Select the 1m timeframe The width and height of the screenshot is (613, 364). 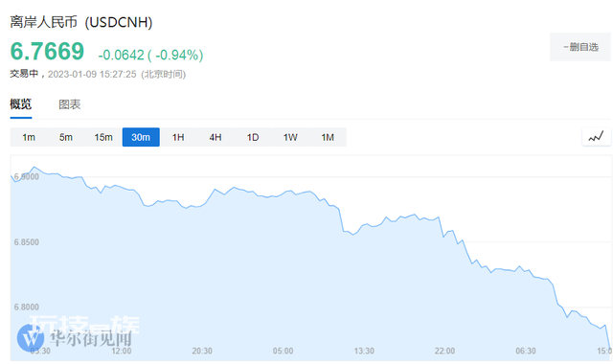pos(29,137)
